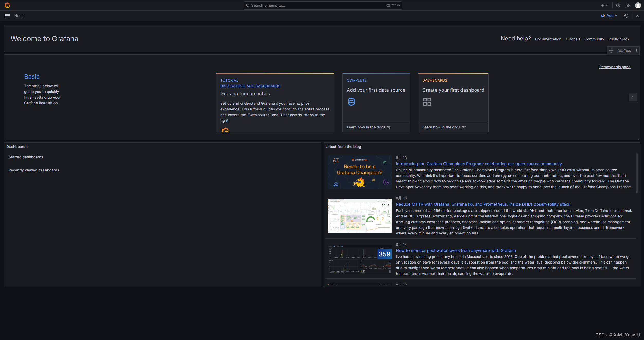Open Grafana Champions Program blog post
This screenshot has height=340, width=644.
tap(479, 164)
